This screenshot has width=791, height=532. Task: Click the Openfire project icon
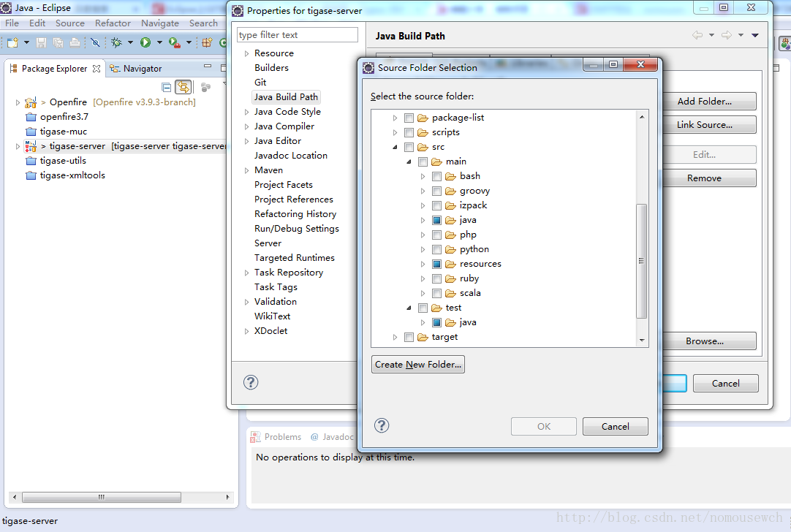pyautogui.click(x=31, y=102)
